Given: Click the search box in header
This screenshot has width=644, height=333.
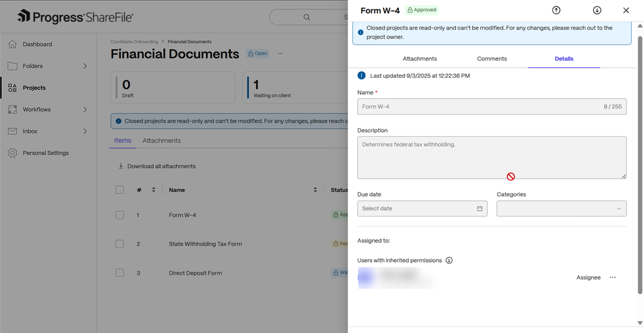Looking at the screenshot, I should (x=309, y=17).
